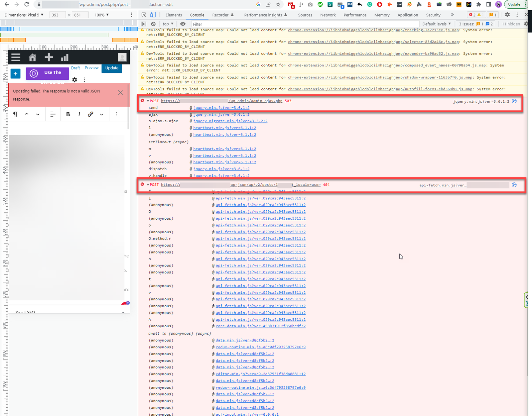Open the Default levels dropdown
The image size is (532, 416).
436,24
